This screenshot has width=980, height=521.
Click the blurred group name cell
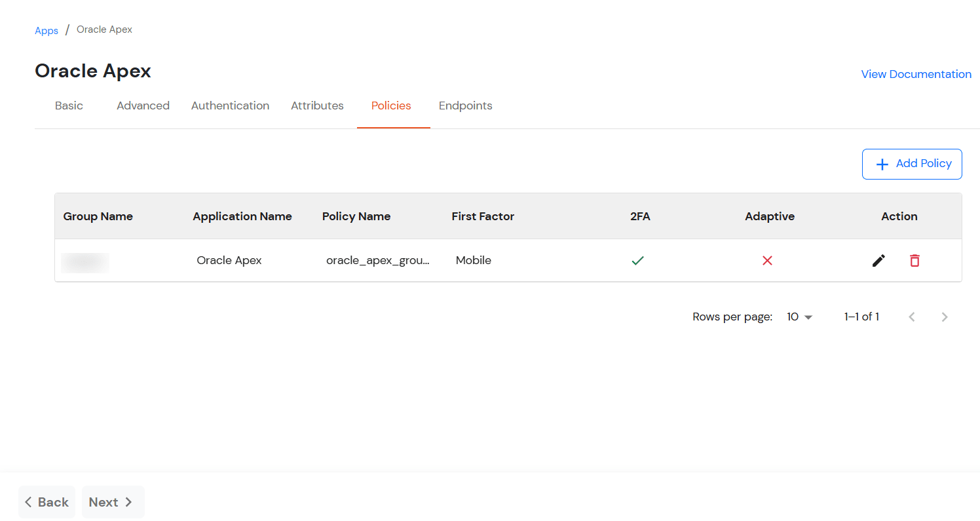click(85, 261)
